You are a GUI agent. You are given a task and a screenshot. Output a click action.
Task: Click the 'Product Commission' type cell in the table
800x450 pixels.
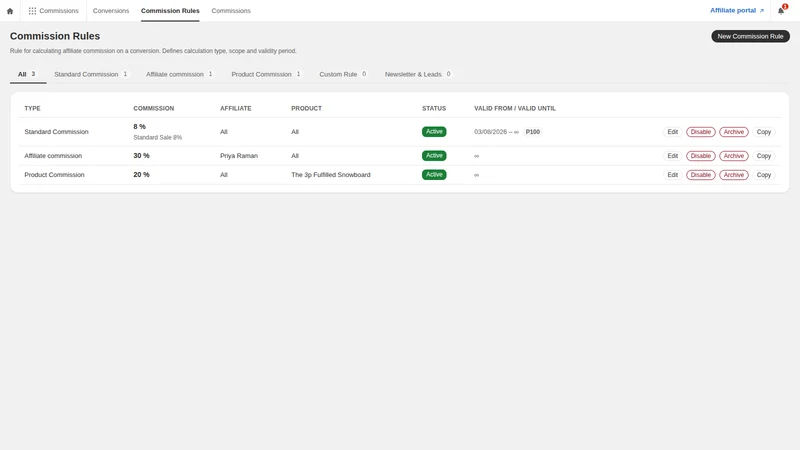[54, 174]
